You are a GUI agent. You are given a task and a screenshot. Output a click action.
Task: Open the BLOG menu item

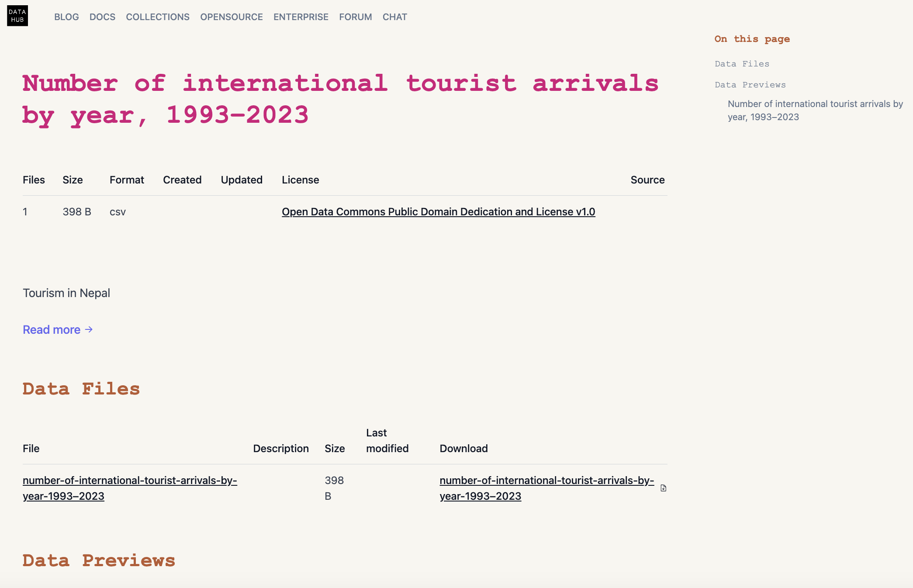pyautogui.click(x=66, y=17)
